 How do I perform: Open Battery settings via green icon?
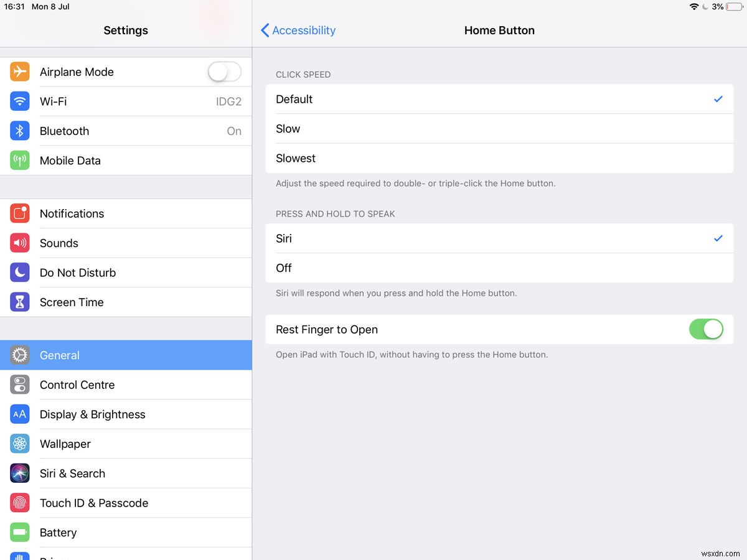pos(19,532)
